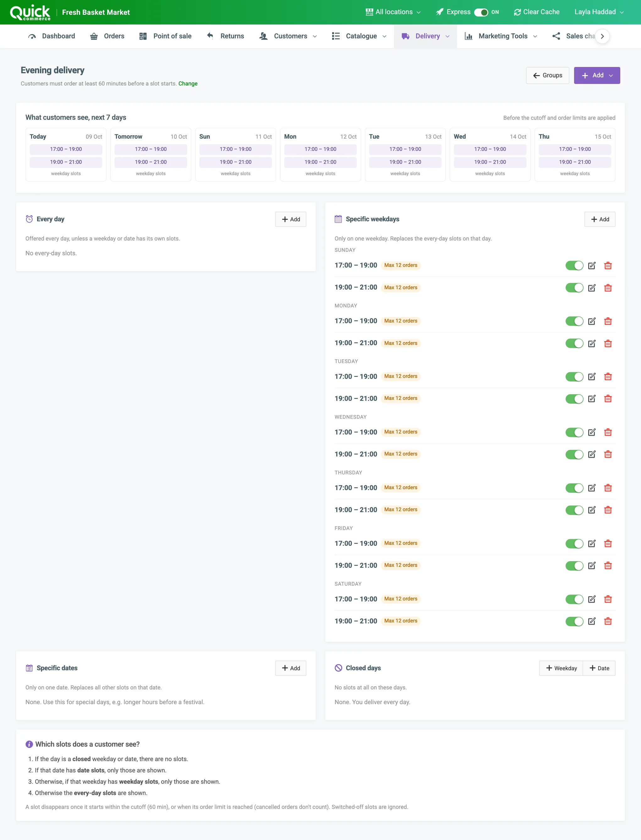Viewport: 641px width, 840px height.
Task: Edit the Monday 19:00 – 21:00 slot
Action: (591, 344)
